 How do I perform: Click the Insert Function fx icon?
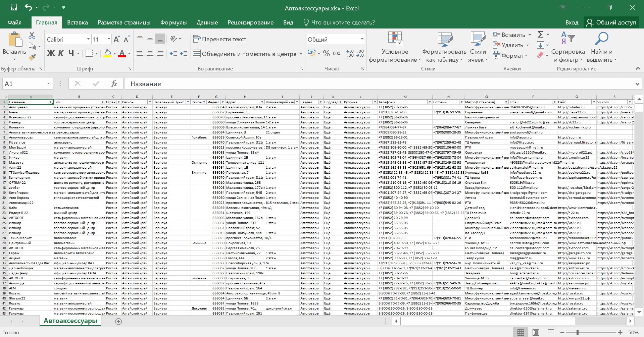point(114,84)
